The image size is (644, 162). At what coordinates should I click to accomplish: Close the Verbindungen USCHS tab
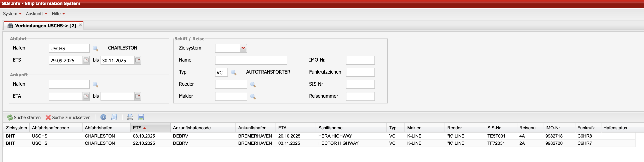click(x=80, y=25)
